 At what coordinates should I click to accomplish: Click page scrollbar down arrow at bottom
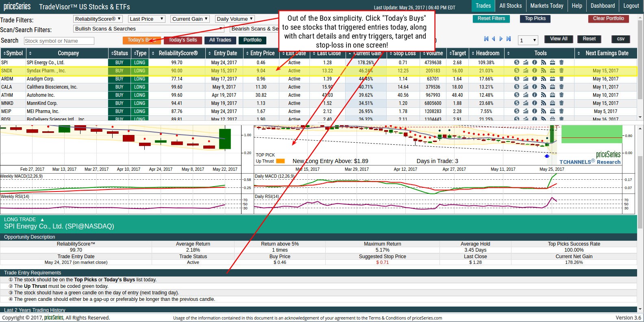tap(640, 309)
